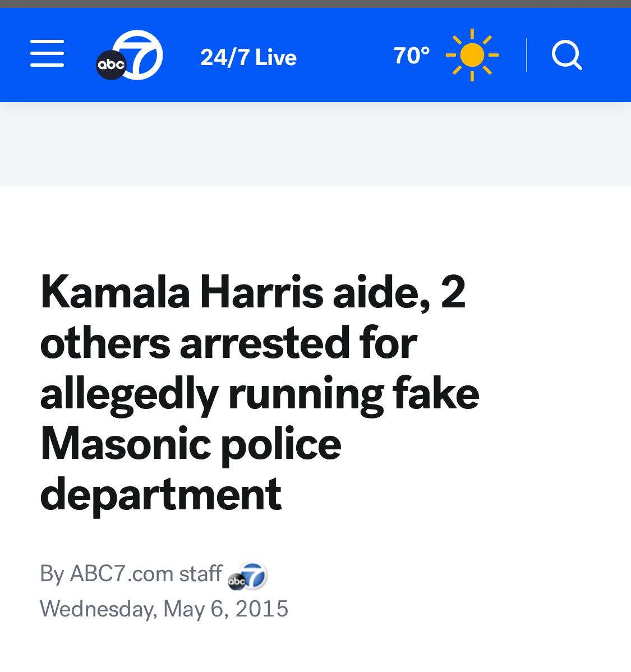The image size is (631, 672).
Task: Click the circled 7 in header logo
Action: pos(140,53)
